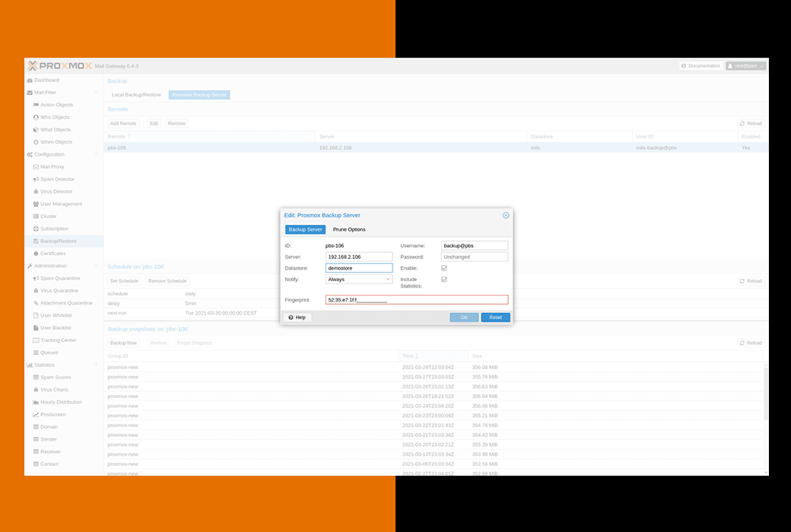Open the root@pam user menu
Viewport: 791px width, 532px height.
click(745, 66)
